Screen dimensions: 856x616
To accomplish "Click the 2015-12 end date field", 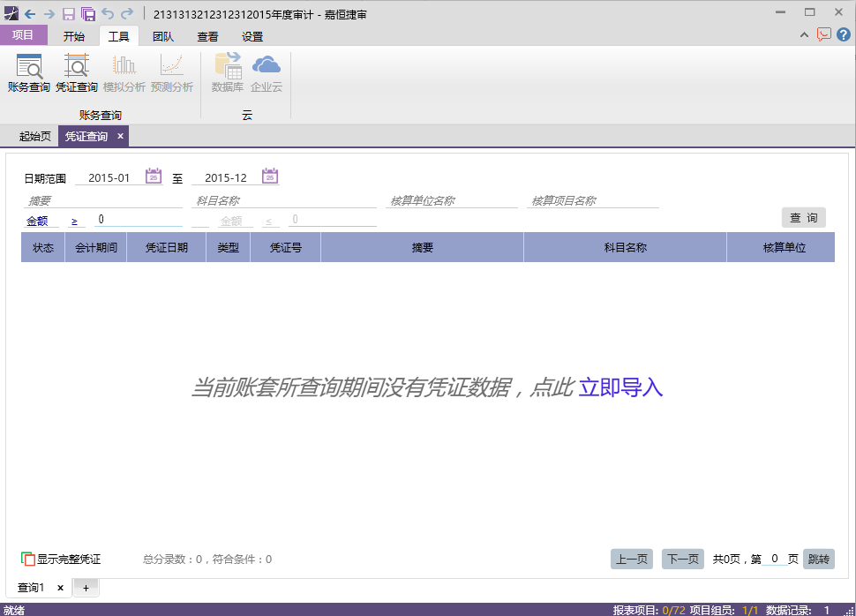I will coord(225,177).
